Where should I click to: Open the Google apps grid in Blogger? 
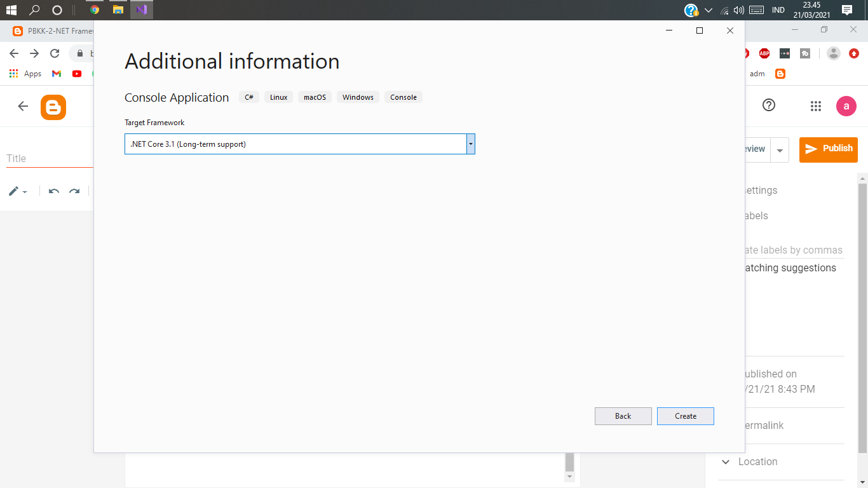pos(816,106)
